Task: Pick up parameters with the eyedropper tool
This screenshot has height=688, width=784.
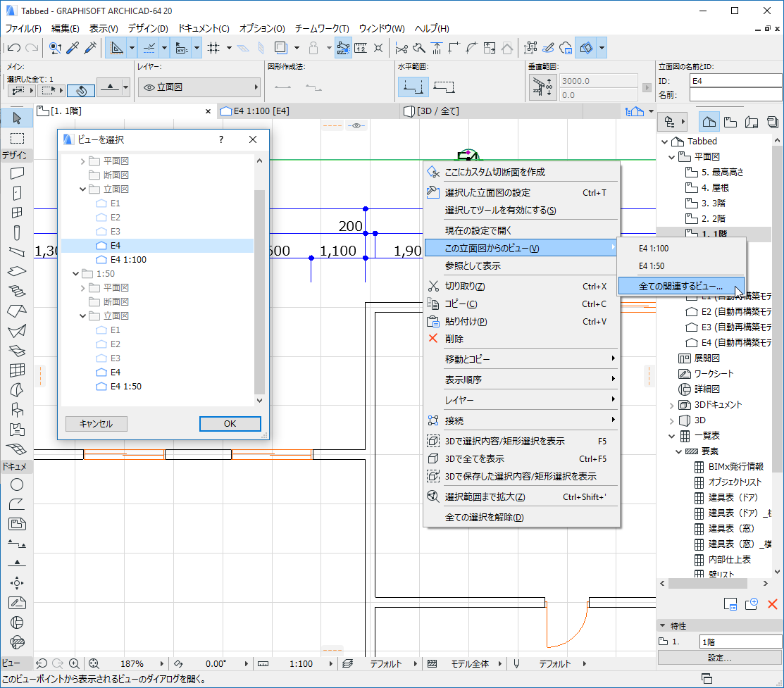Action: 71,47
